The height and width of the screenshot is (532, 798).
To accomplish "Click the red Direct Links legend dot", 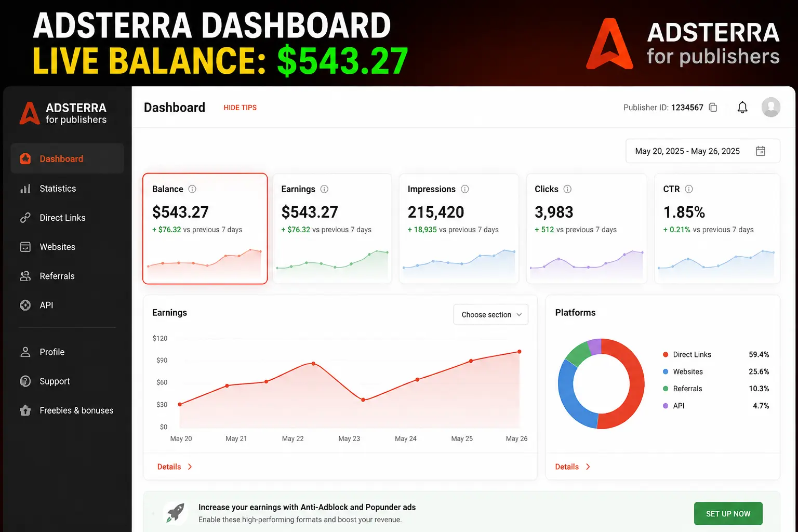I will click(x=666, y=354).
